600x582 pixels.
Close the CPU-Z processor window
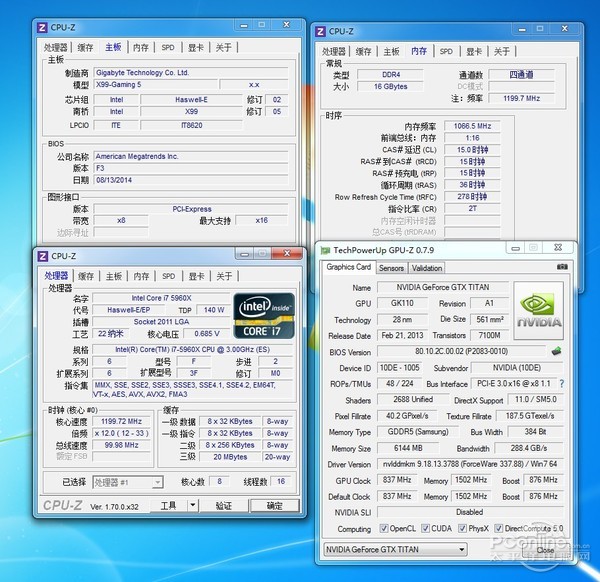pyautogui.click(x=287, y=253)
